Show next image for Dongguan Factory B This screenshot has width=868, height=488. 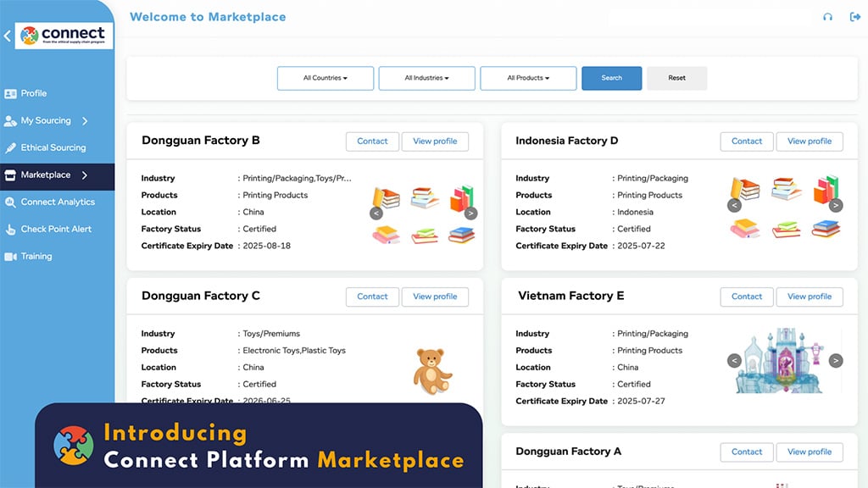pos(470,213)
